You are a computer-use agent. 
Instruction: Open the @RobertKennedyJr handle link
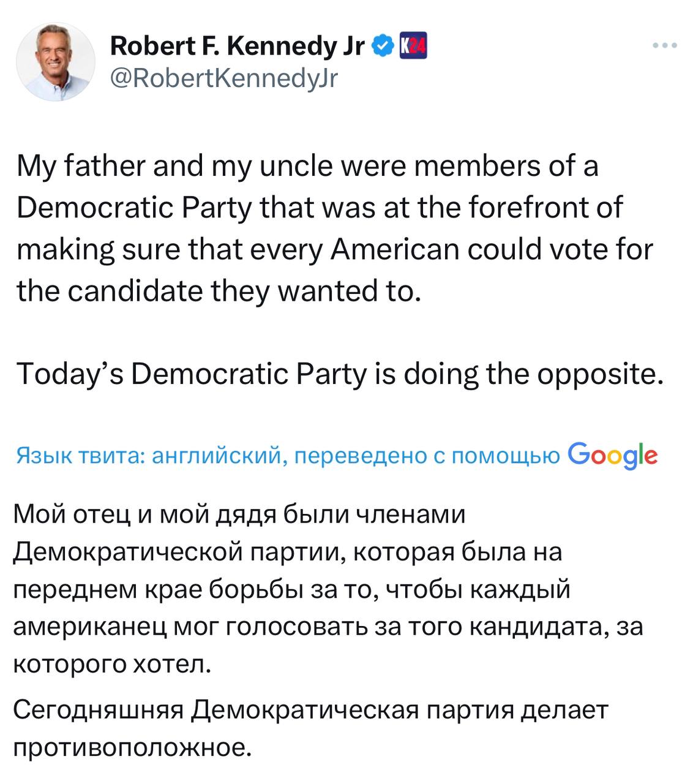(223, 78)
